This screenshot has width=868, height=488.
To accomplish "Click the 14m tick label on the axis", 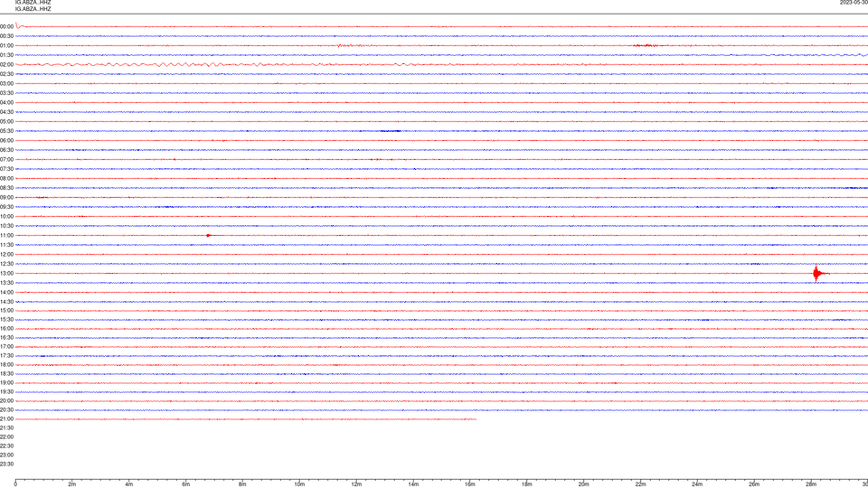I will [x=413, y=484].
